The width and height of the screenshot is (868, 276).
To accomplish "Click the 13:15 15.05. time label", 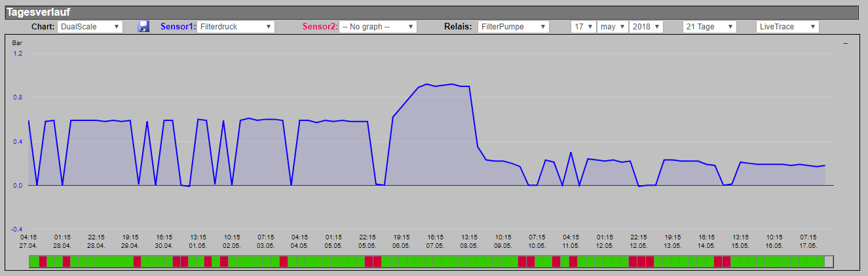I will (741, 241).
